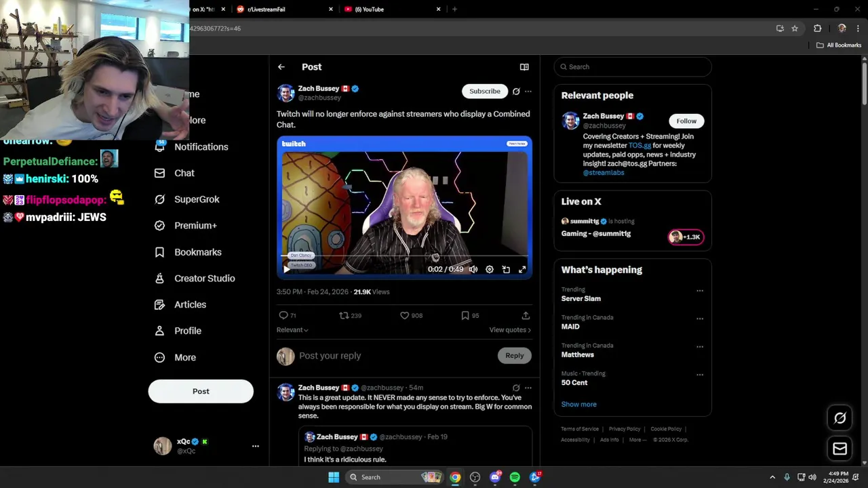The image size is (868, 488).
Task: Click Grok icon next to Subscribe button
Action: [516, 91]
